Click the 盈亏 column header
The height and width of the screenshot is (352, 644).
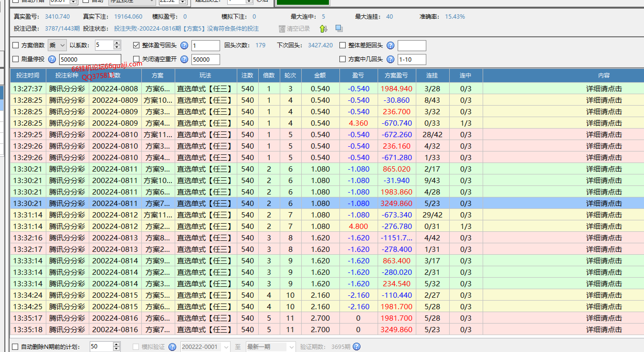tap(358, 75)
